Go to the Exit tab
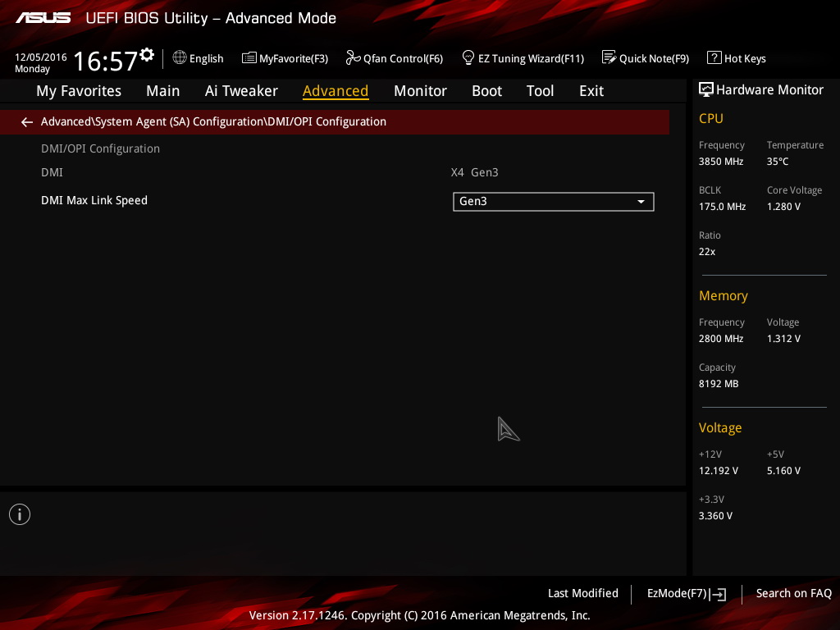Viewport: 840px width, 630px height. [591, 91]
